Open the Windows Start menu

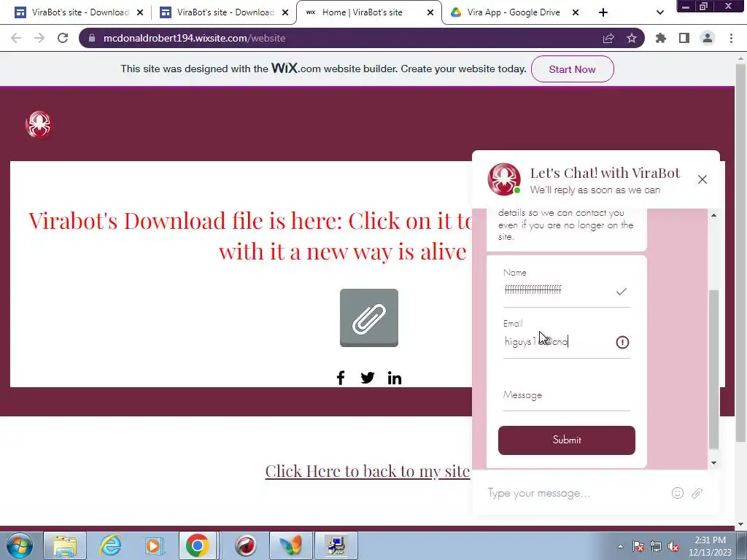coord(20,545)
